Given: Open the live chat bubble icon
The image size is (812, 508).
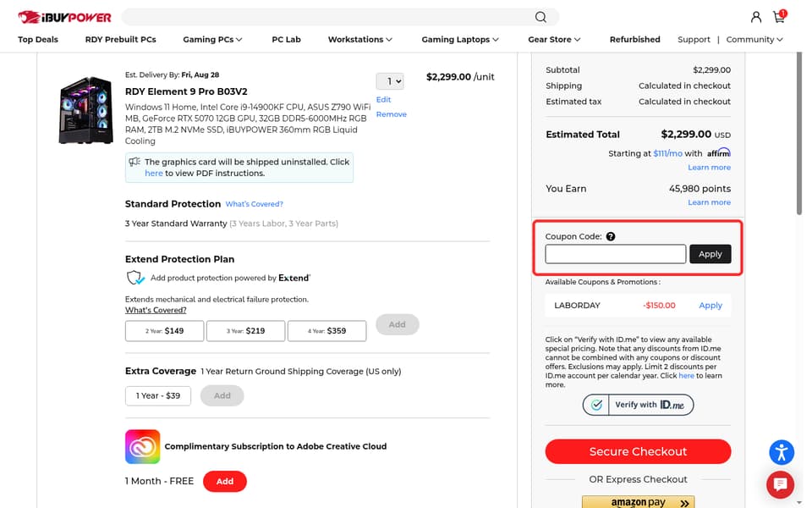Looking at the screenshot, I should 781,484.
